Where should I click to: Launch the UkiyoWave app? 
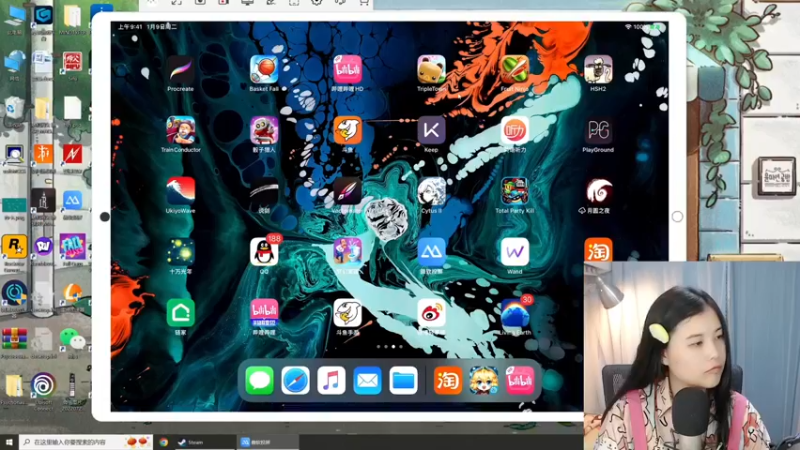(181, 191)
